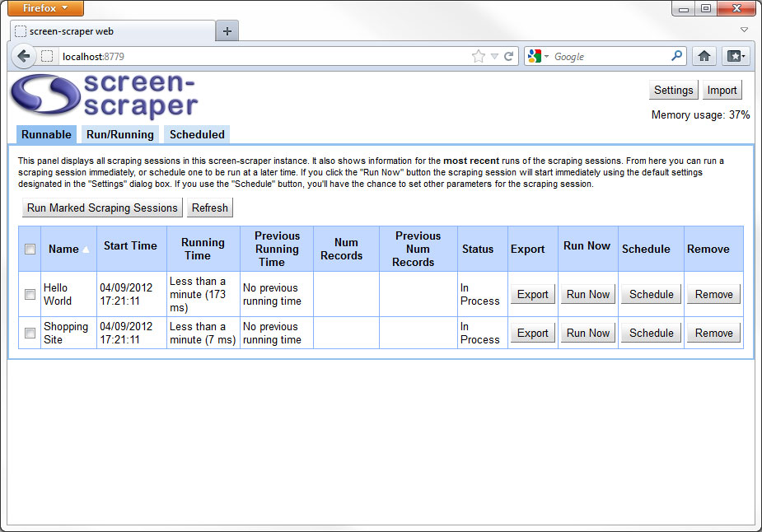This screenshot has height=532, width=762.
Task: Reload the page using the refresh icon
Action: click(509, 56)
